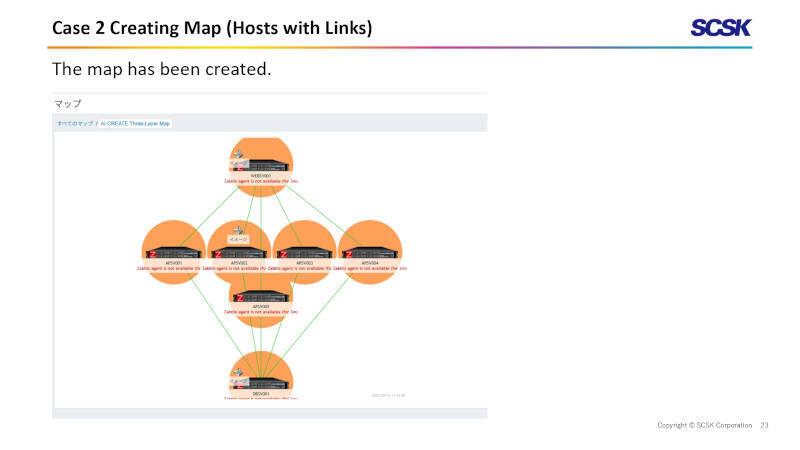Click the agent-not-available alert under APSV005
The image size is (800, 450).
click(261, 312)
